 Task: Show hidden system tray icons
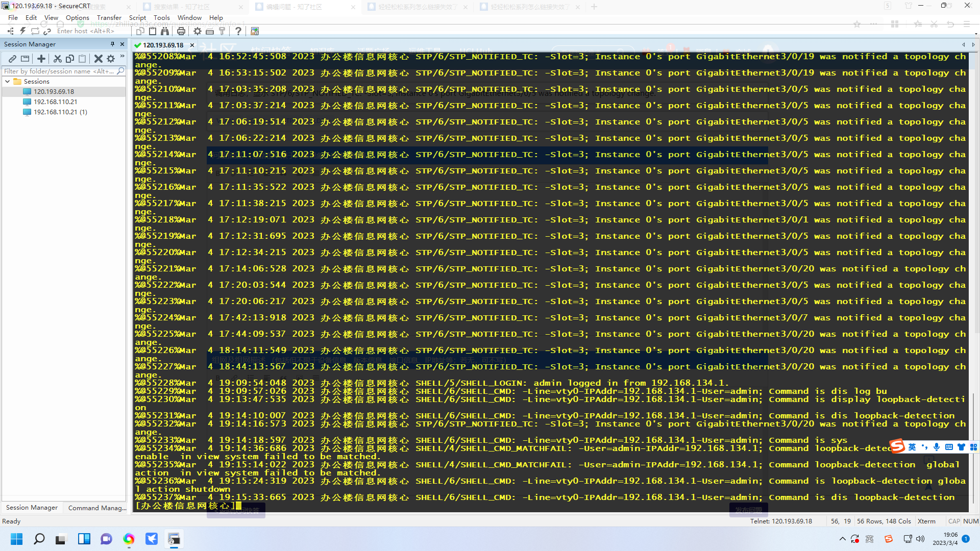click(842, 539)
